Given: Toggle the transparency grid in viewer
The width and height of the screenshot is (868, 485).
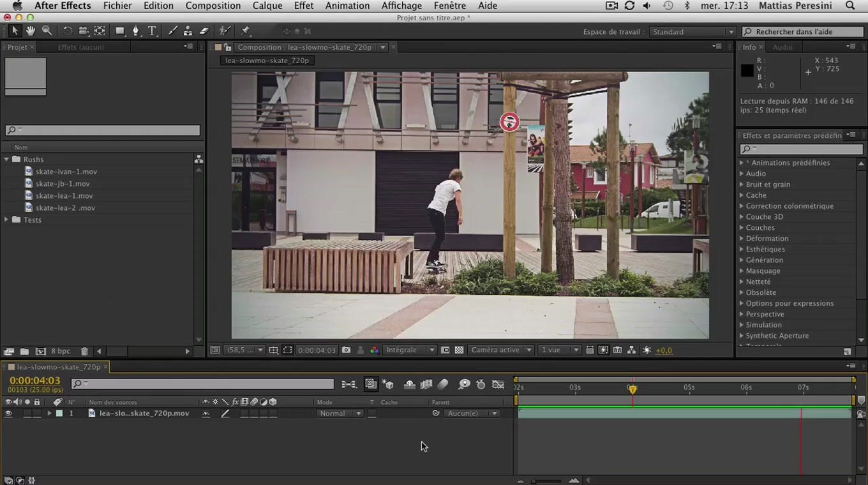Looking at the screenshot, I should tap(459, 350).
